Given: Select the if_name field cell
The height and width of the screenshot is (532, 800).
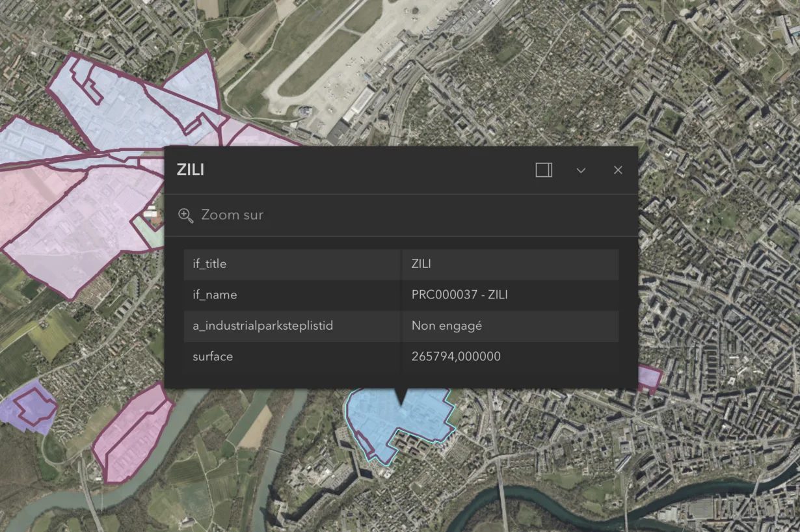Looking at the screenshot, I should [292, 295].
